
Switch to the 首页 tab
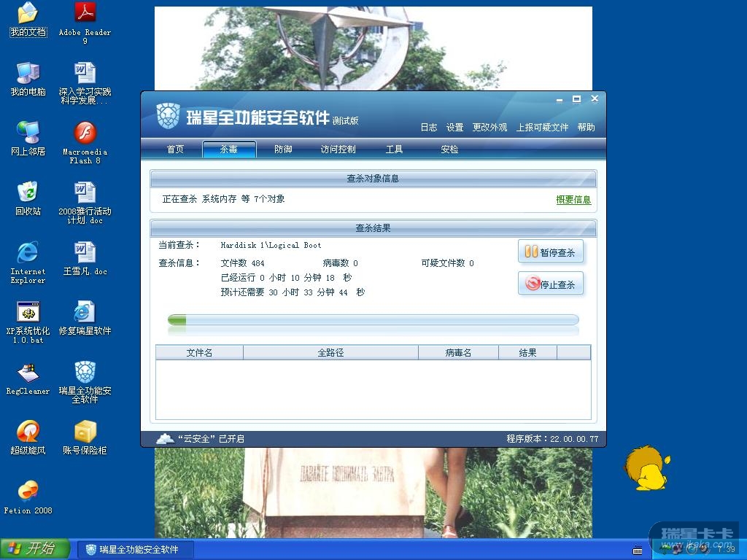[175, 149]
